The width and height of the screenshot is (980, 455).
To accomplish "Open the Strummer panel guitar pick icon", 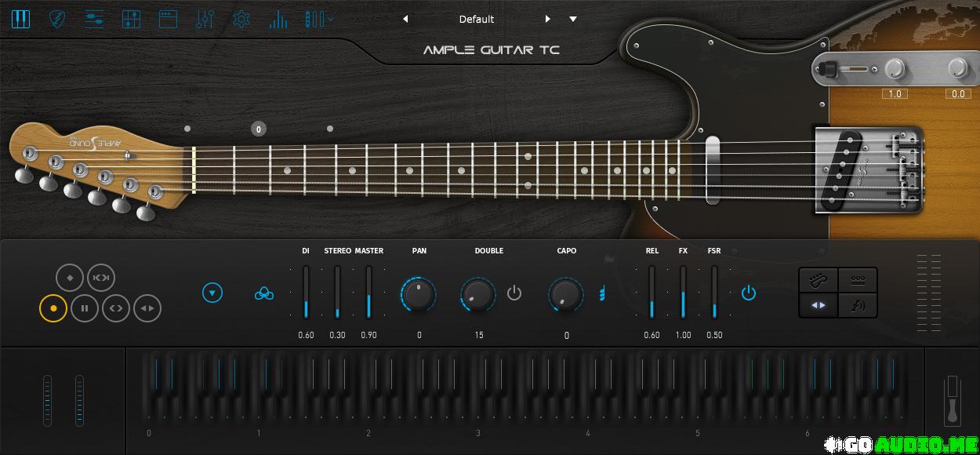I will pos(57,20).
